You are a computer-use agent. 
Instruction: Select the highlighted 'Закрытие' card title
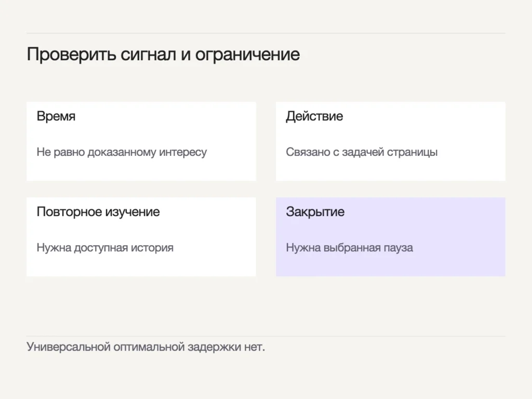315,212
